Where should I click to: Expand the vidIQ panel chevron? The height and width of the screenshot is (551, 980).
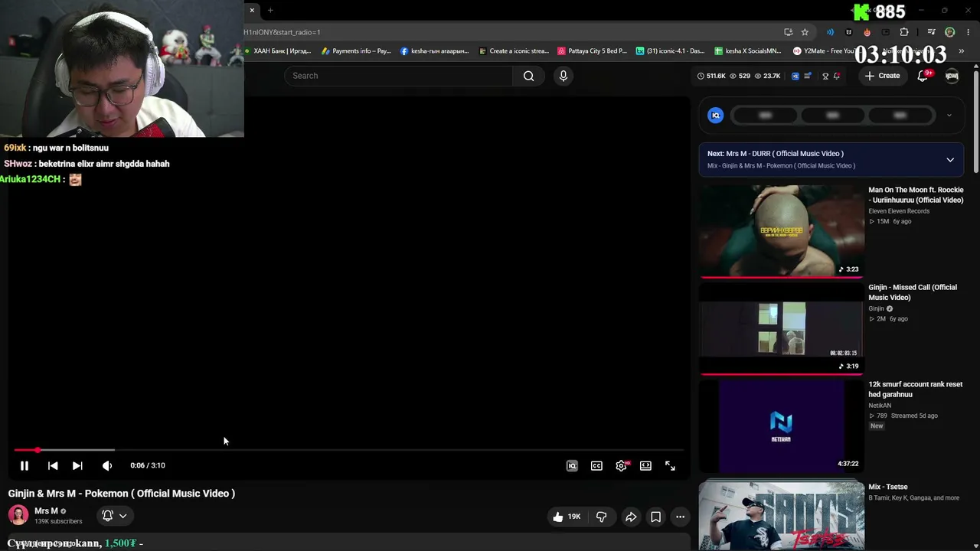949,116
